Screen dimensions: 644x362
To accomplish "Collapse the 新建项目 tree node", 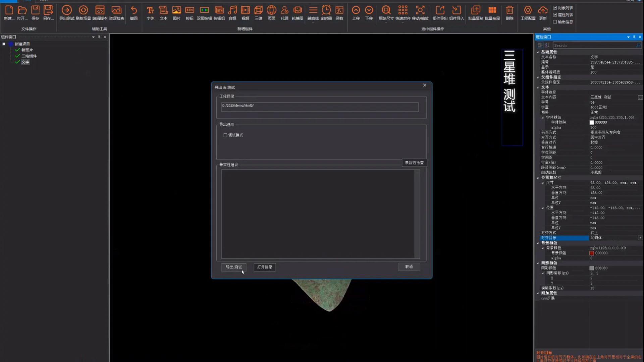I will 4,44.
